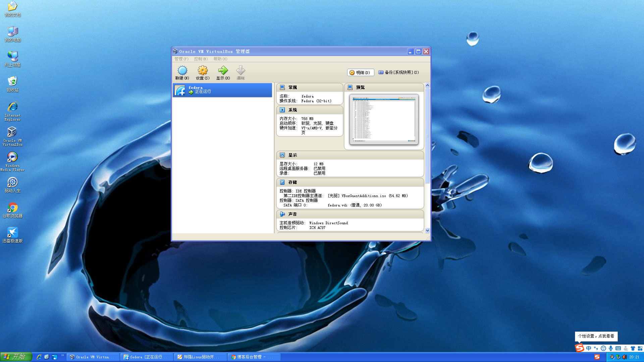Open 我的电脑 (My Computer) desktop icon
Screen dimensions: 644x362
(12, 34)
